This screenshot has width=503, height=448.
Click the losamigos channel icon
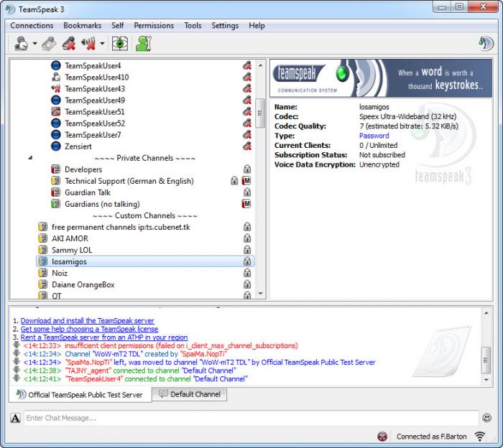click(42, 261)
